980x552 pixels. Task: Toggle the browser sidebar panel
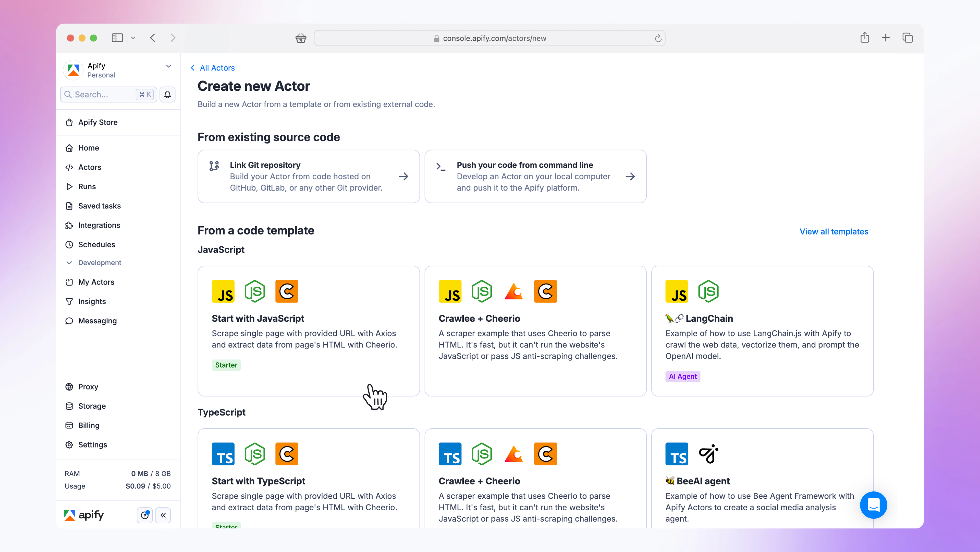(x=117, y=38)
